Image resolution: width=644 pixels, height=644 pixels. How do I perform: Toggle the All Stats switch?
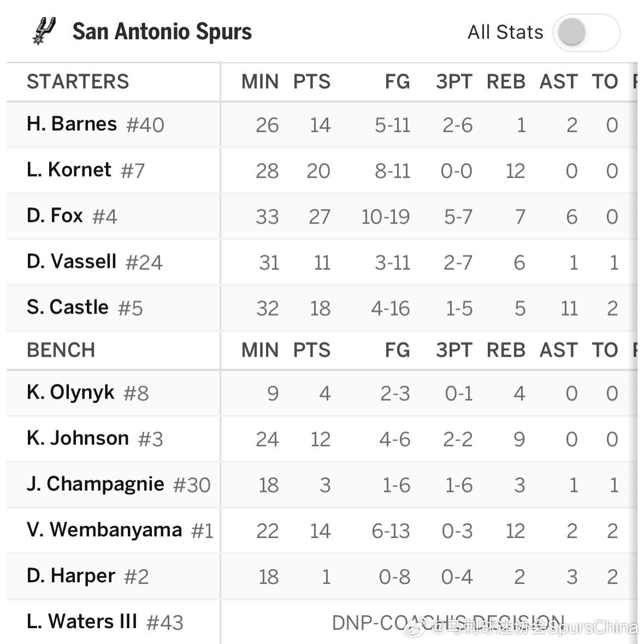586,32
